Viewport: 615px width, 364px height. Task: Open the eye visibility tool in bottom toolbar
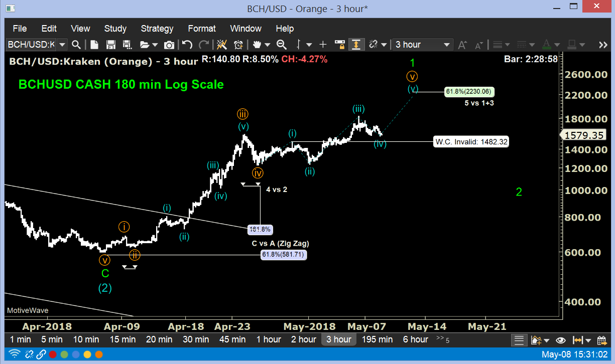(x=561, y=340)
